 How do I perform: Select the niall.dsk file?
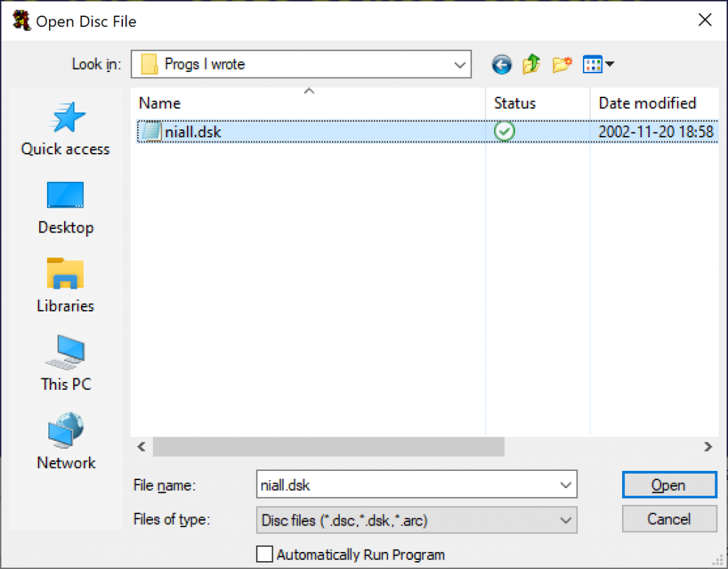click(x=193, y=132)
